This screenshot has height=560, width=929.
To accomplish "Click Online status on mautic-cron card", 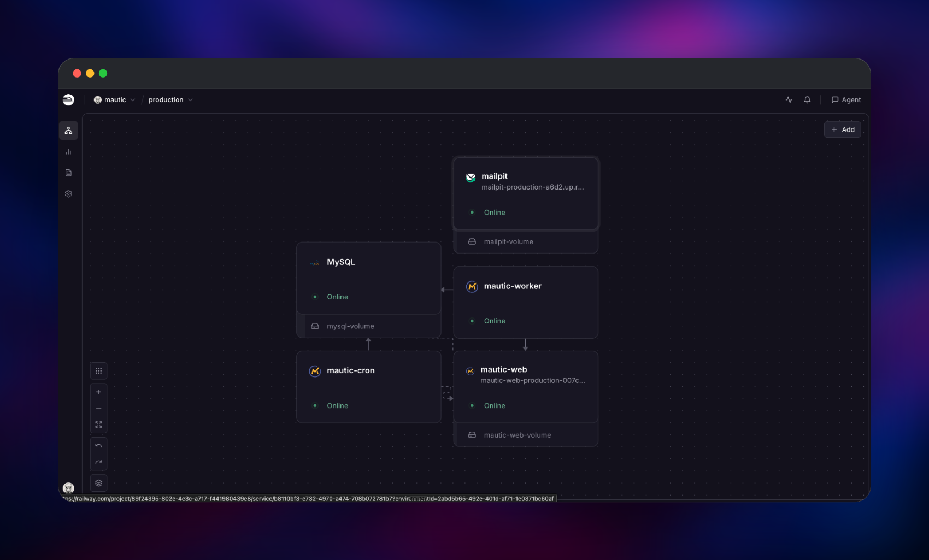I will (x=338, y=405).
